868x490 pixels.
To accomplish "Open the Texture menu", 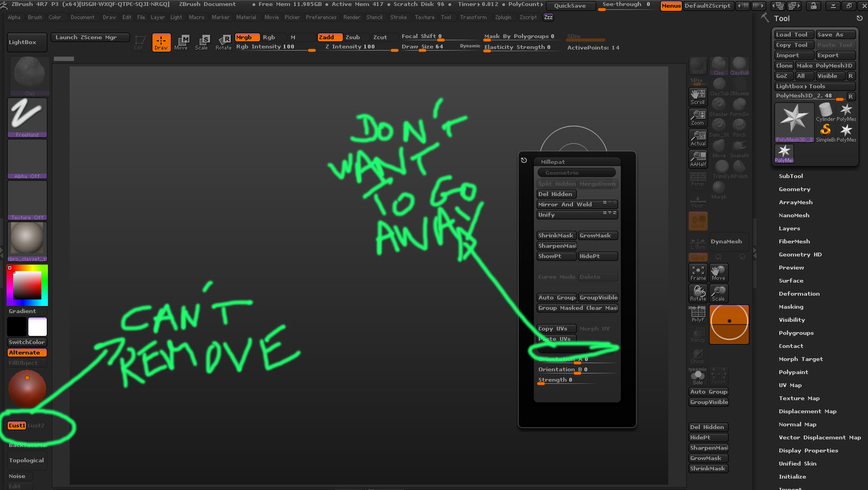I will pyautogui.click(x=424, y=17).
